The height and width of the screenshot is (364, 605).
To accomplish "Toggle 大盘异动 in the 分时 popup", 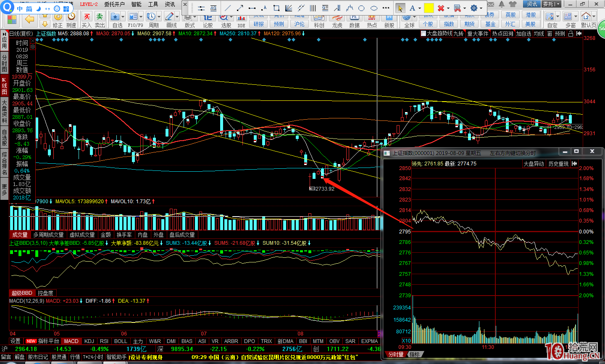I will coord(534,164).
